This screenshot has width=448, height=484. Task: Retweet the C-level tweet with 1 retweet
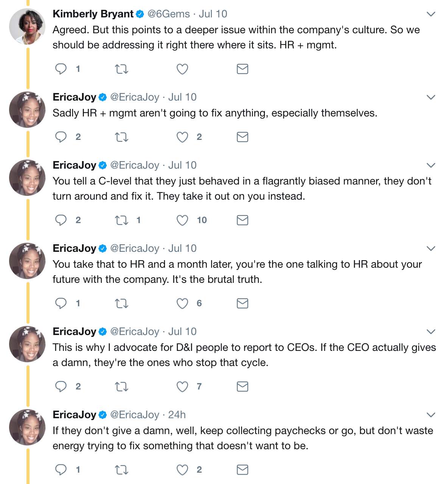coord(121,220)
